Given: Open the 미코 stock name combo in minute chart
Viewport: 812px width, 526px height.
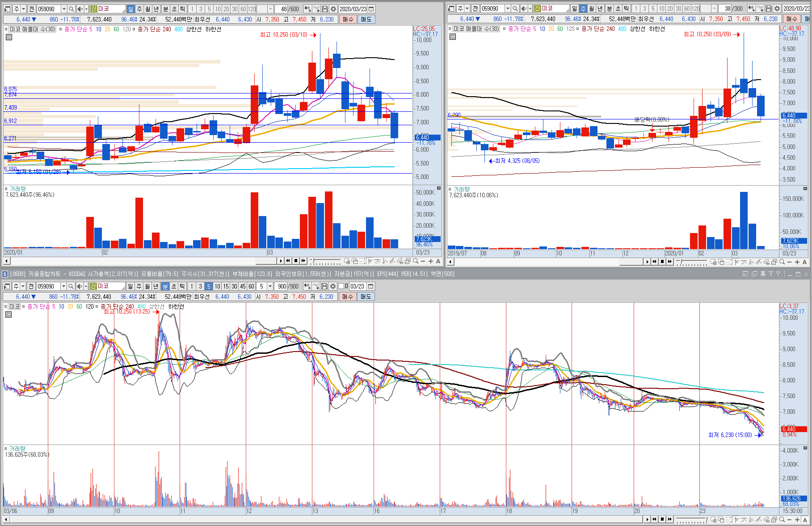Looking at the screenshot, I should click(107, 286).
